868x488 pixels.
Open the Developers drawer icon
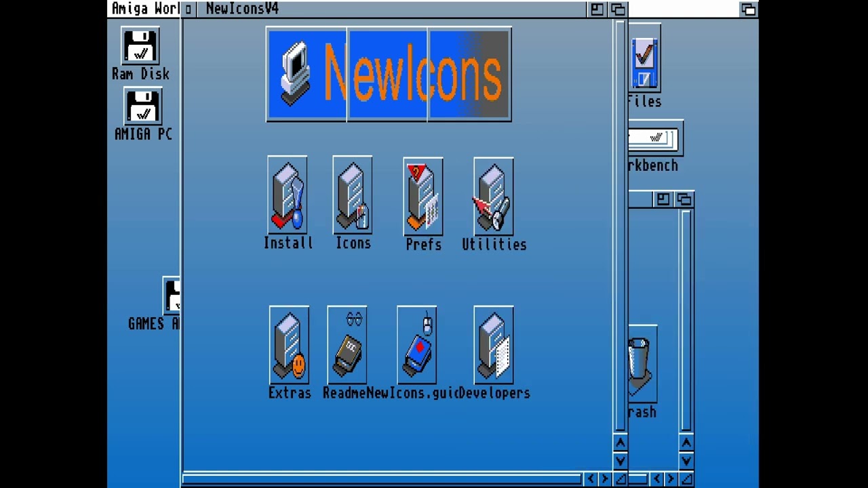click(x=494, y=345)
